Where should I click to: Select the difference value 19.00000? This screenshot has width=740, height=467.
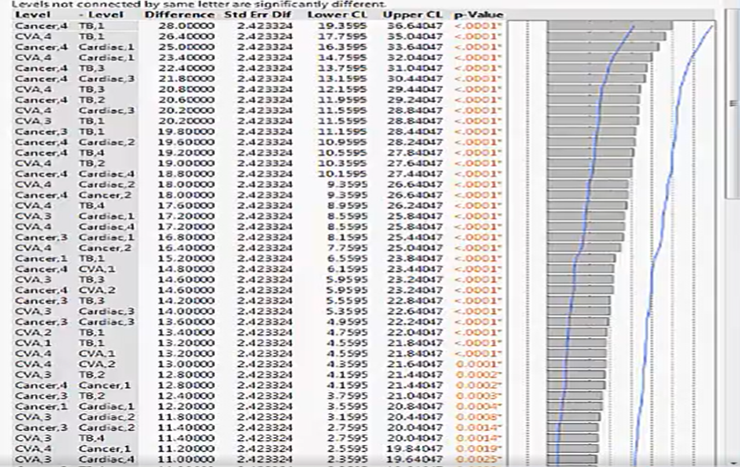(x=188, y=163)
